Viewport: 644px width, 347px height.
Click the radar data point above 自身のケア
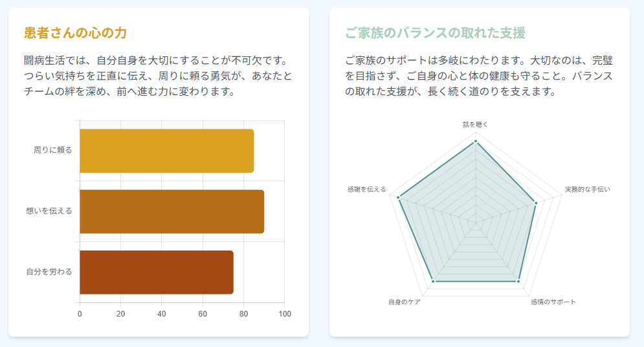(x=433, y=282)
